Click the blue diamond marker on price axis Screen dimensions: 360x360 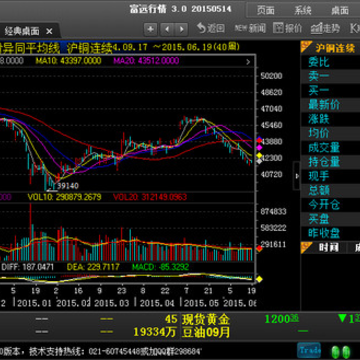point(259,139)
